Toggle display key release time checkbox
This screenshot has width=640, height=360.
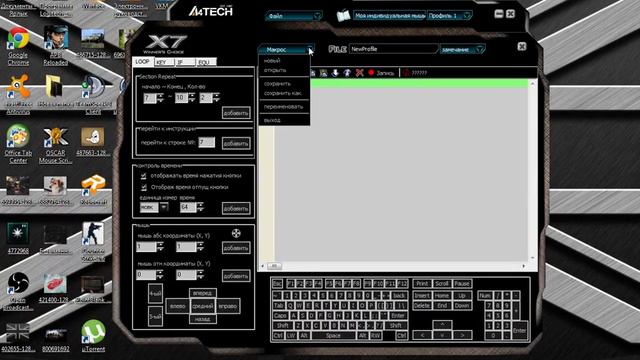click(x=143, y=187)
